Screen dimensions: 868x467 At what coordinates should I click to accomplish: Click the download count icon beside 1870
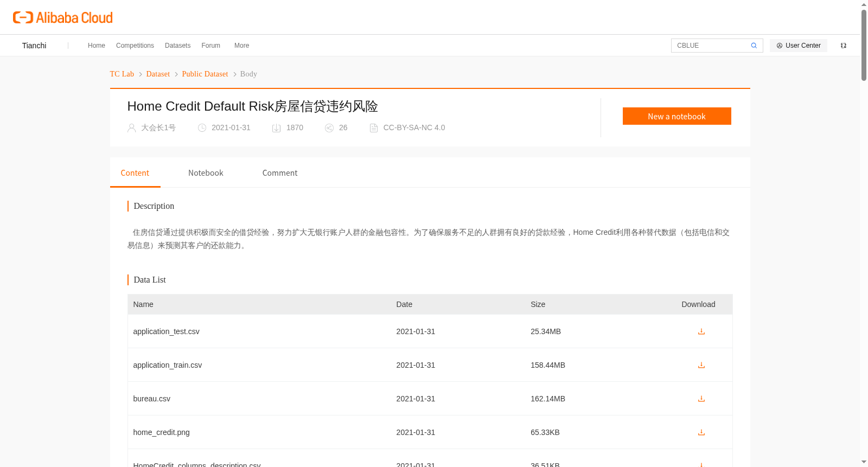pos(276,128)
